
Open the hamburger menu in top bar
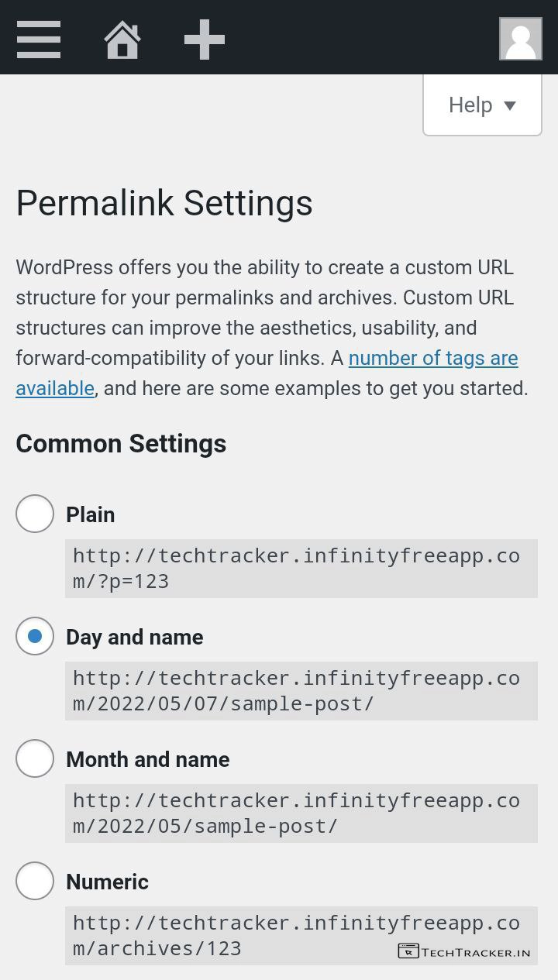tap(39, 39)
